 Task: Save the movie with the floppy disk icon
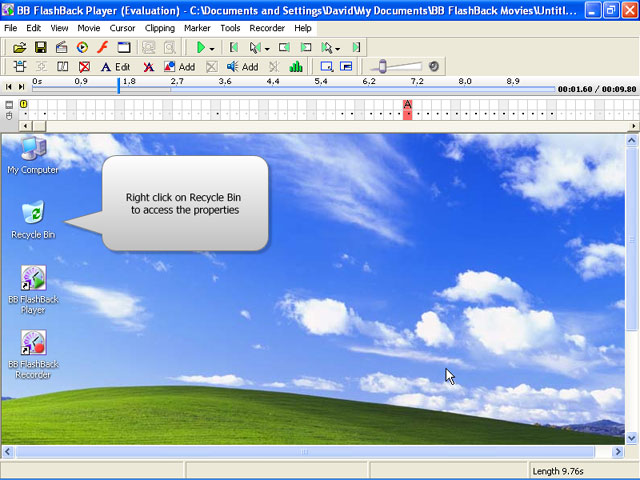click(40, 47)
